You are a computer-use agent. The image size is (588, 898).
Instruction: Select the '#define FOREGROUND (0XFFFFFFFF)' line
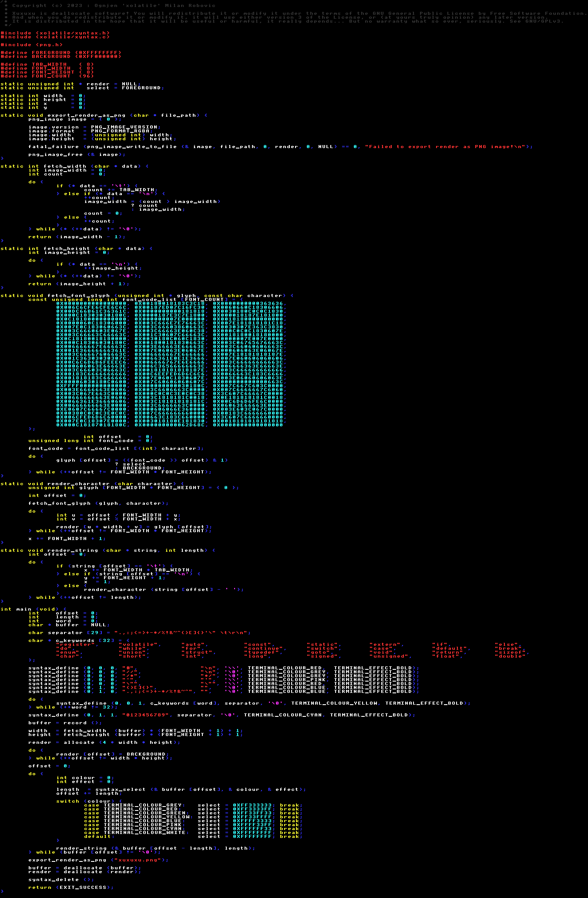[x=61, y=53]
